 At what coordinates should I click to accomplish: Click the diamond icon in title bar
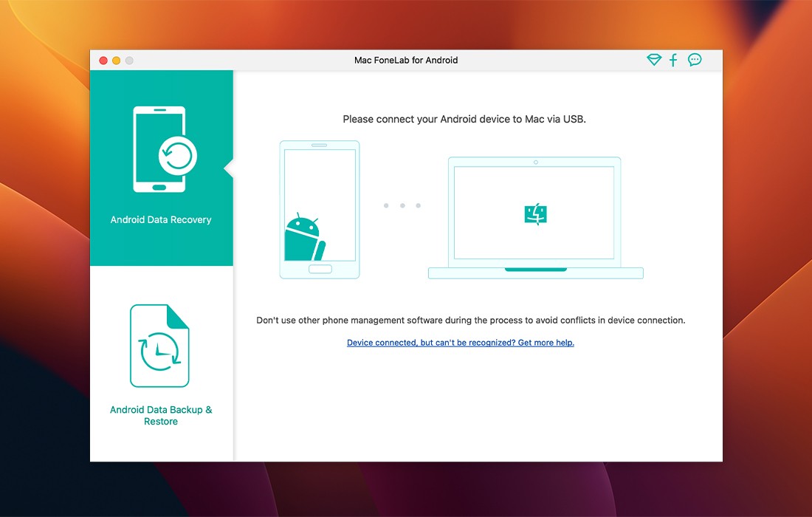coord(653,60)
